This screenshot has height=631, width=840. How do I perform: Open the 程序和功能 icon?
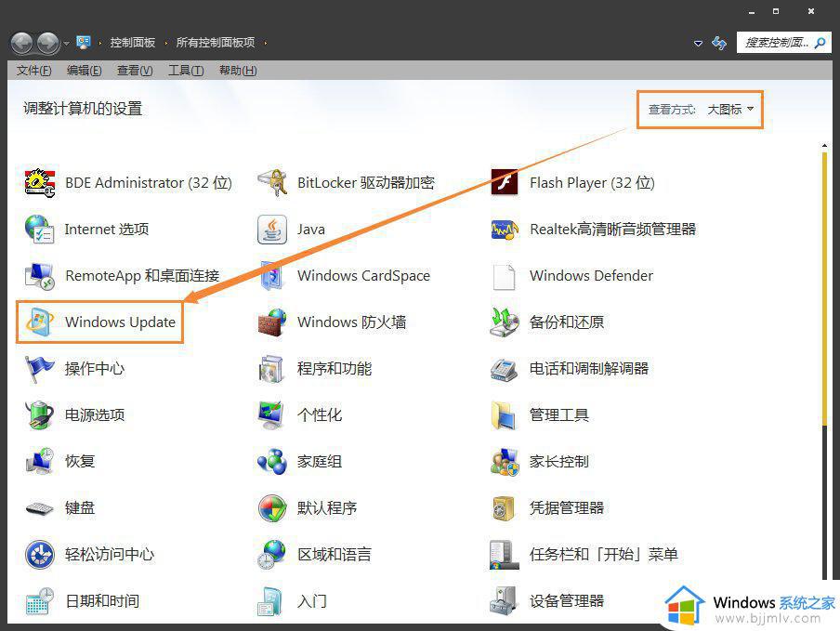click(x=271, y=369)
